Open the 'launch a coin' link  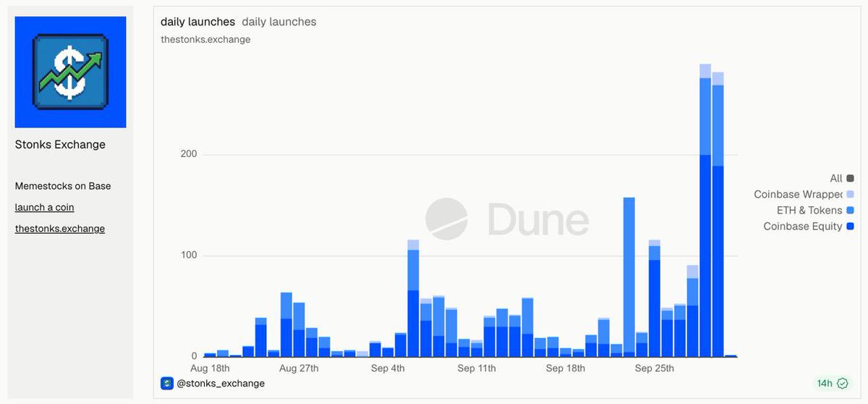coord(45,208)
